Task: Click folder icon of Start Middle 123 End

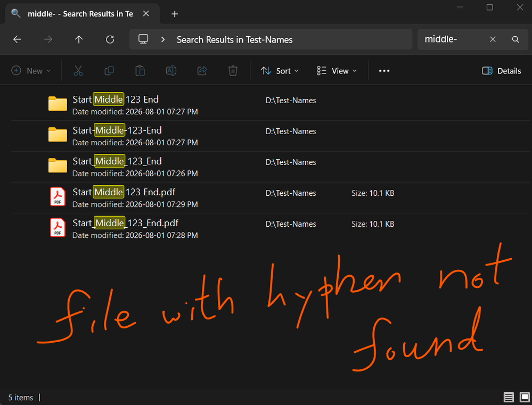Action: tap(58, 104)
